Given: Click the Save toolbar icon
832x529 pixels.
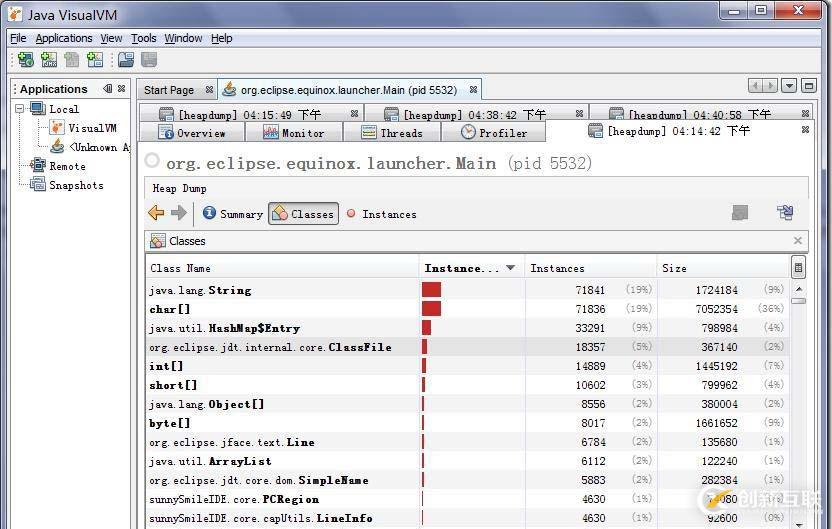Looking at the screenshot, I should coord(149,59).
